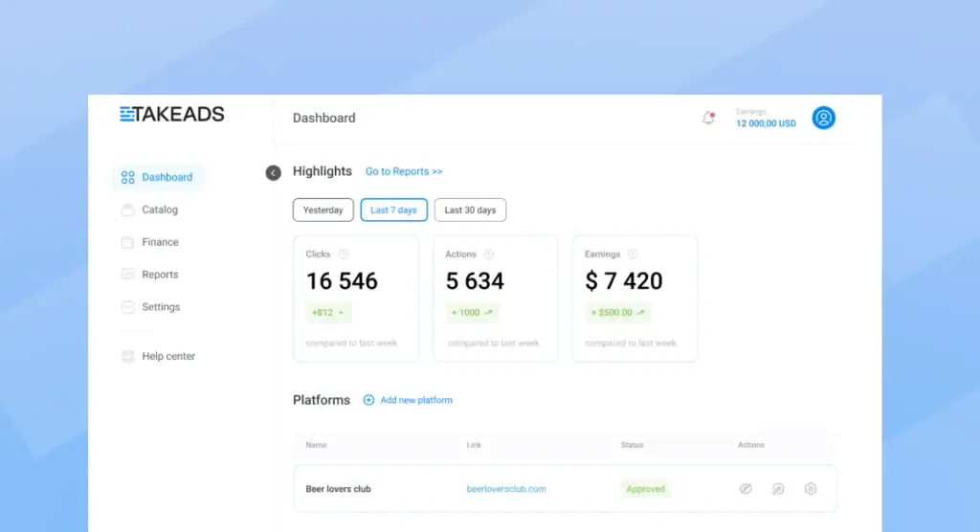Select the Last 30 days filter
Screen dimensions: 980x532
(x=470, y=211)
